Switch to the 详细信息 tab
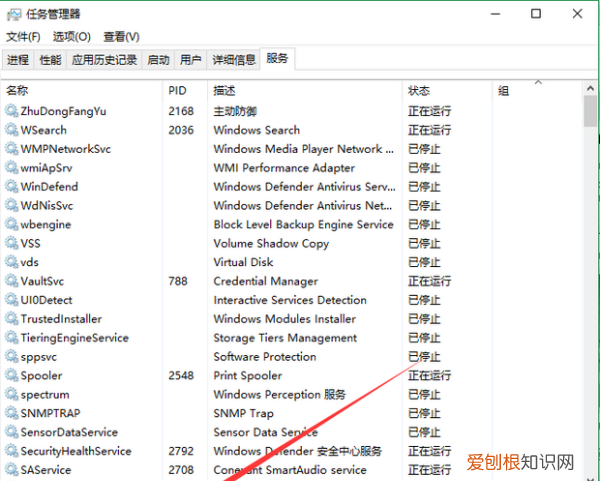This screenshot has width=600, height=481. pos(233,60)
